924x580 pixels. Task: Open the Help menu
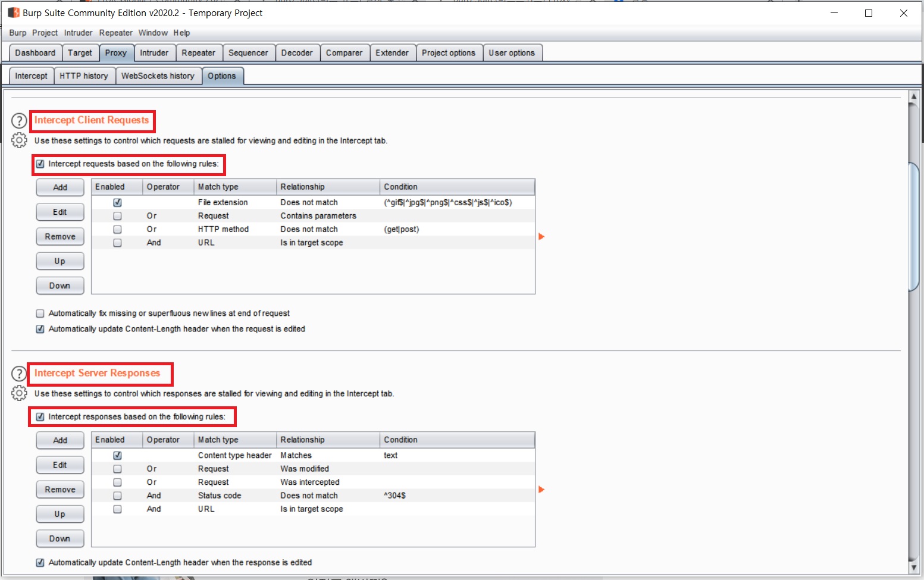pyautogui.click(x=182, y=33)
